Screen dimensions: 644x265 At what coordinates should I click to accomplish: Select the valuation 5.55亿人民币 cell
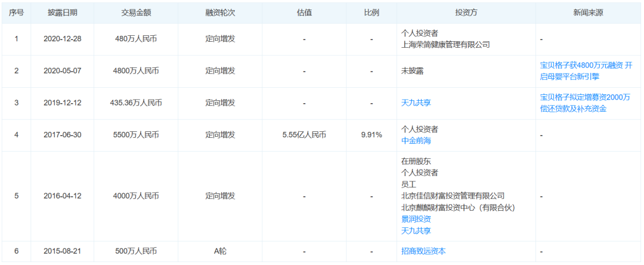click(x=304, y=135)
